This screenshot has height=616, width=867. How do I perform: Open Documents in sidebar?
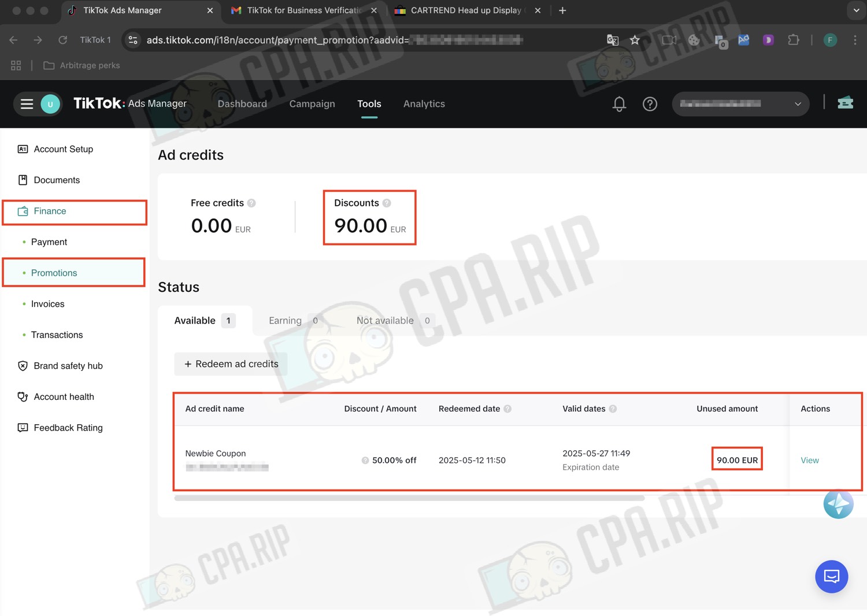(x=57, y=180)
